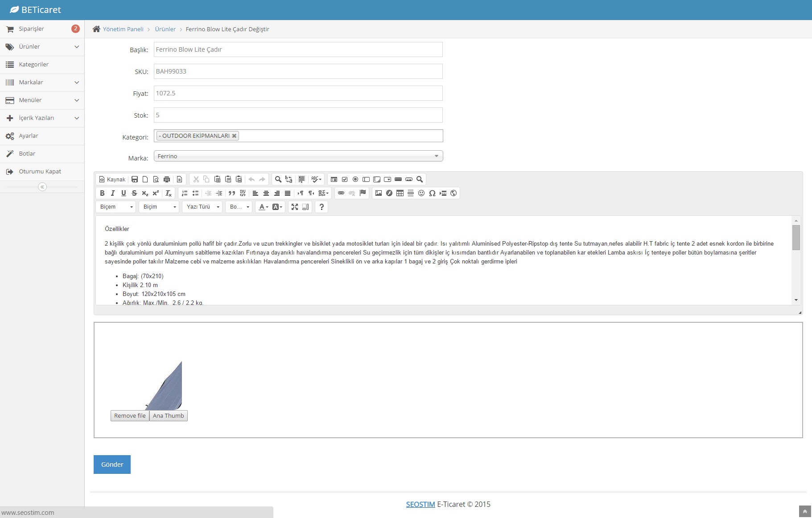Toggle Italic formatting

click(113, 193)
